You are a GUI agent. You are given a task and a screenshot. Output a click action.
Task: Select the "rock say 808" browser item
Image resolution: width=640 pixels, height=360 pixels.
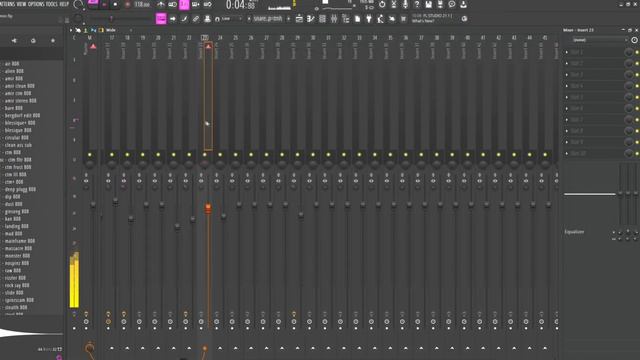click(17, 285)
